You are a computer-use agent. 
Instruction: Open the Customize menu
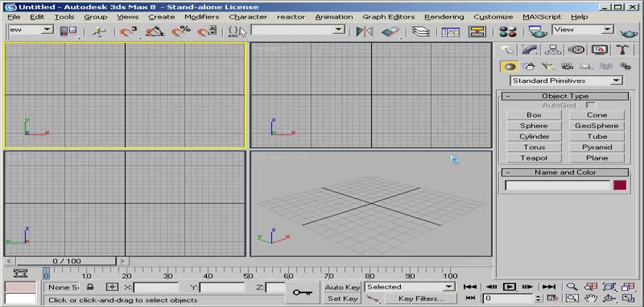(x=493, y=17)
